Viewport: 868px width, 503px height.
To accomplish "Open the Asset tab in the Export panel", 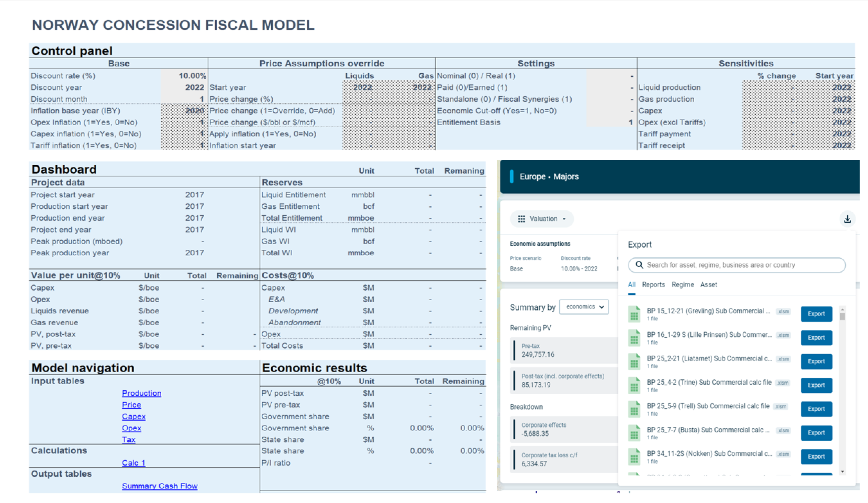I will pos(708,285).
